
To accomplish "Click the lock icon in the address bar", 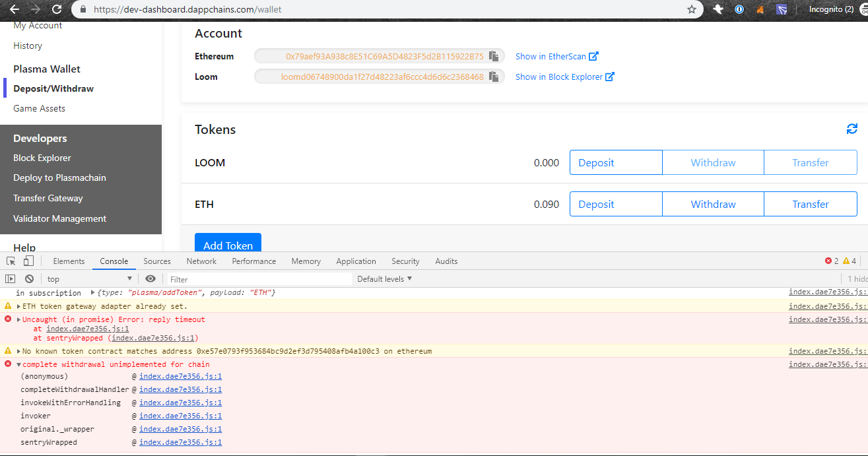I will (x=83, y=10).
